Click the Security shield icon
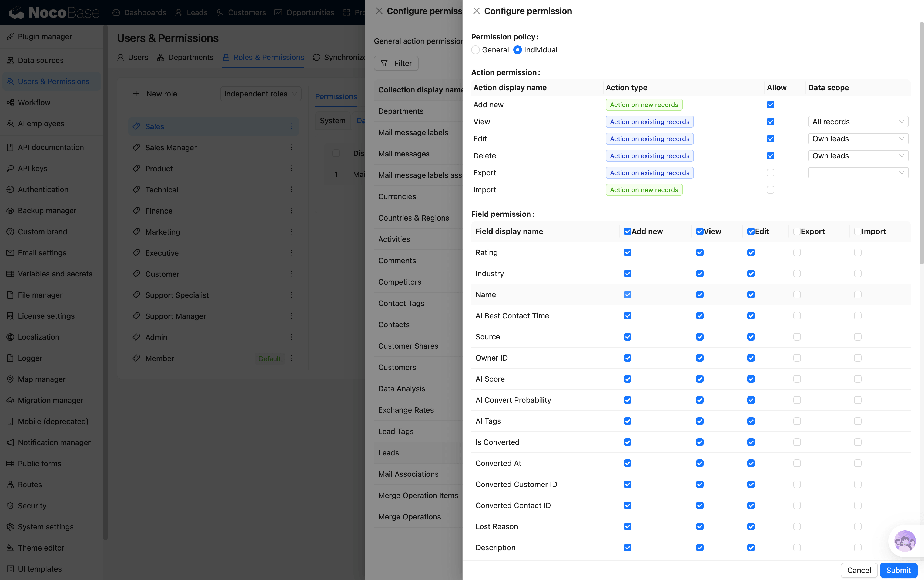Viewport: 924px width, 580px height. pos(10,506)
